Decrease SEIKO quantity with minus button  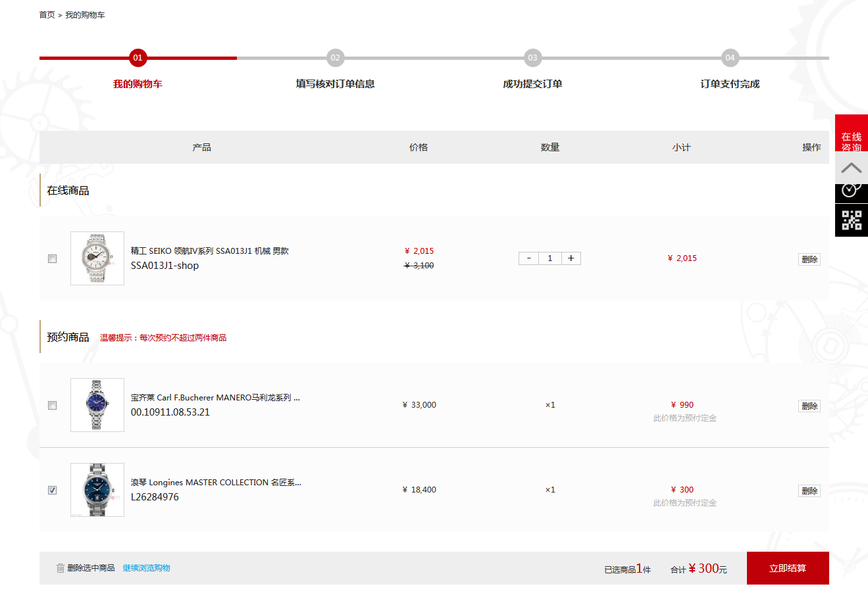click(528, 258)
